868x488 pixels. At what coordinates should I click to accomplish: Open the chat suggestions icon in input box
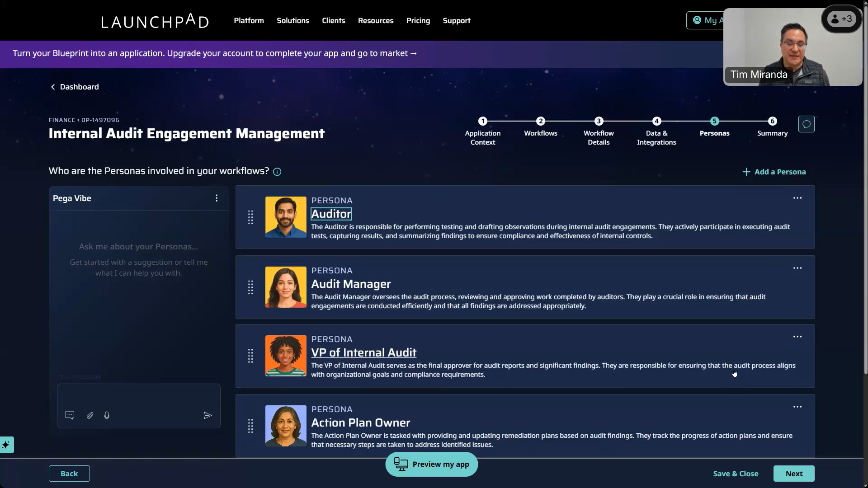pos(70,415)
